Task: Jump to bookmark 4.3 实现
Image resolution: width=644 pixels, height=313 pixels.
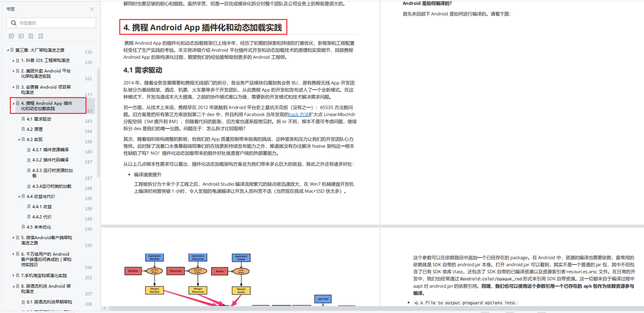Action: click(34, 140)
